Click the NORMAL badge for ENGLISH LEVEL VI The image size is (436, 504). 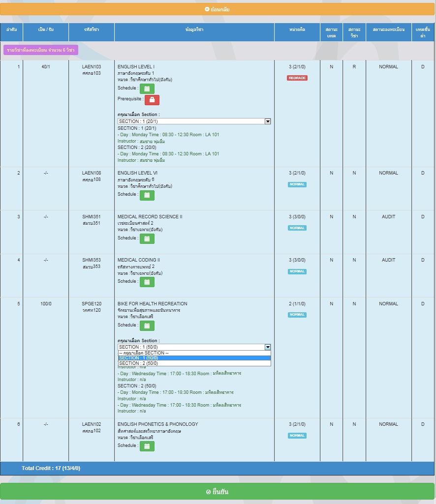tap(297, 184)
